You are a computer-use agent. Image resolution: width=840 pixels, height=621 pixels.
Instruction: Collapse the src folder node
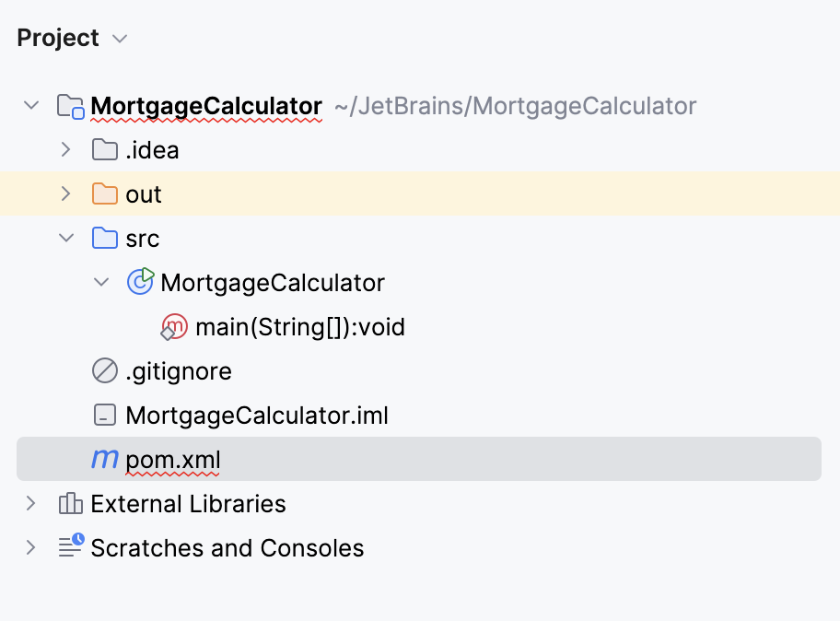[x=65, y=238]
